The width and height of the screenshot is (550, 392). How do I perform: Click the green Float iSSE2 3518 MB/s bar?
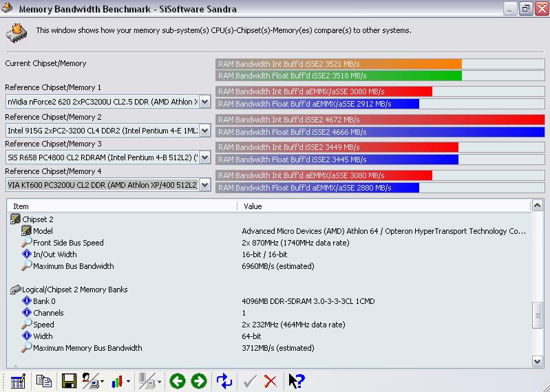339,76
